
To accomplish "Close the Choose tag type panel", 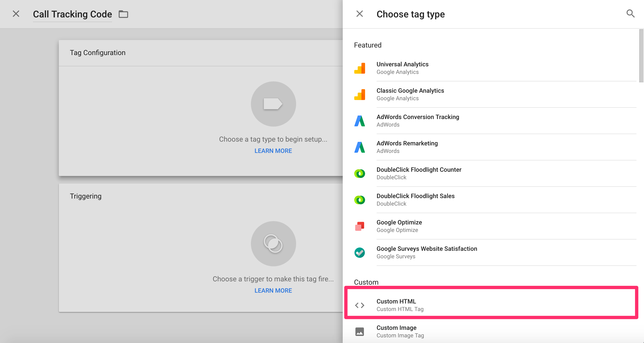I will click(359, 14).
